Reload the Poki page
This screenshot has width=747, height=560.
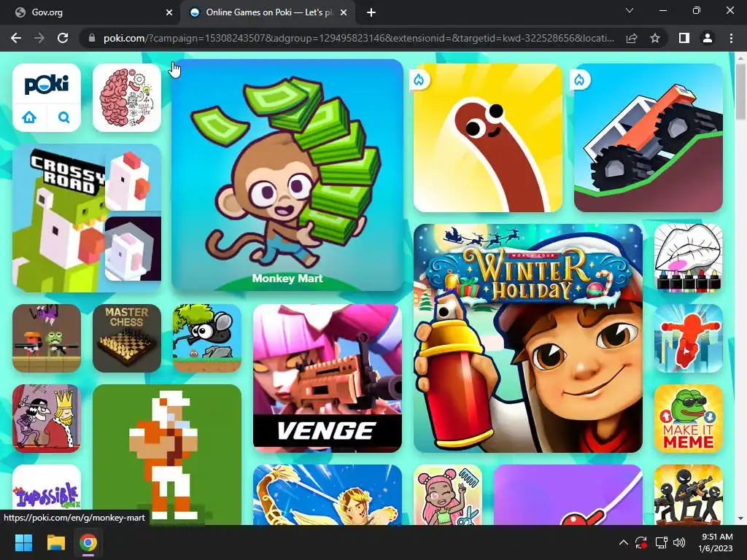(63, 38)
